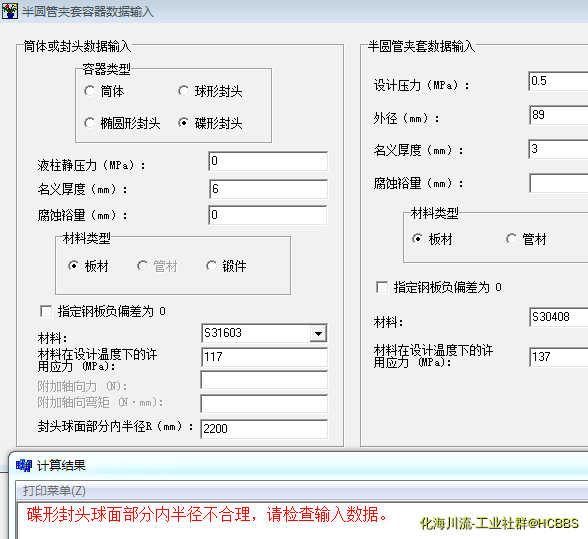The width and height of the screenshot is (588, 539).
Task: Click the 附加轴向力 input field
Action: click(x=264, y=380)
